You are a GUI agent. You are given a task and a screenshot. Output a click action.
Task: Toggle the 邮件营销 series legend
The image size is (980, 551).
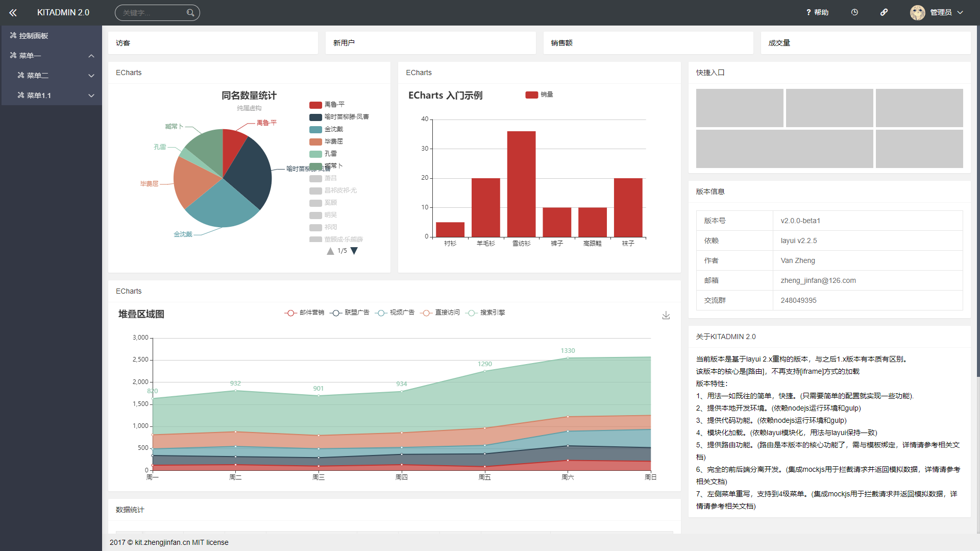[304, 313]
